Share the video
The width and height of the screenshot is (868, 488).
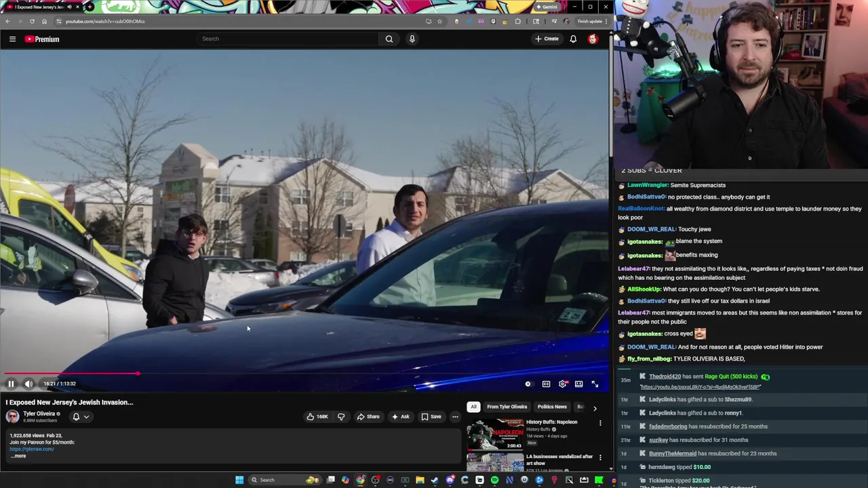368,417
